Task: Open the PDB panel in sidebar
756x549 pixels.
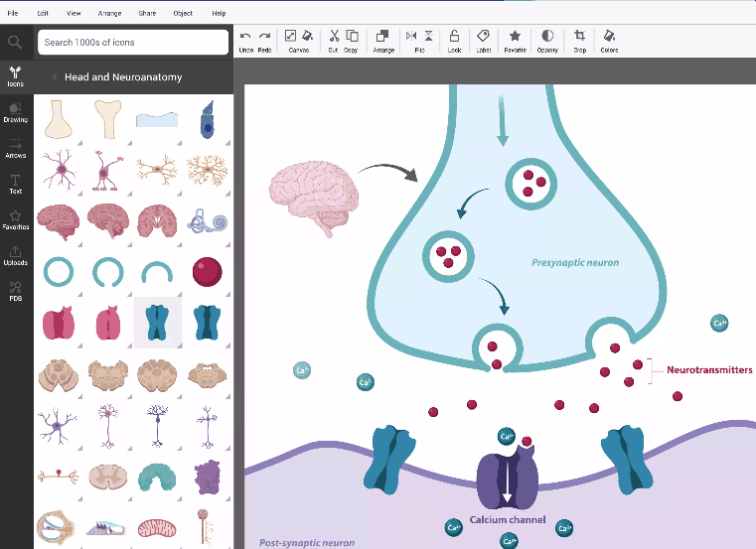Action: (x=15, y=291)
